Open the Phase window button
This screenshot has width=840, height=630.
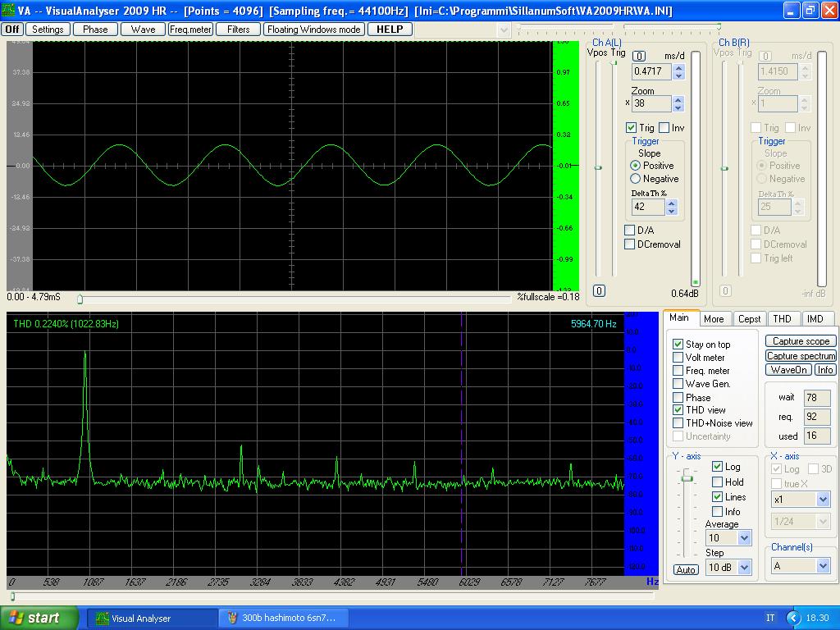point(95,30)
